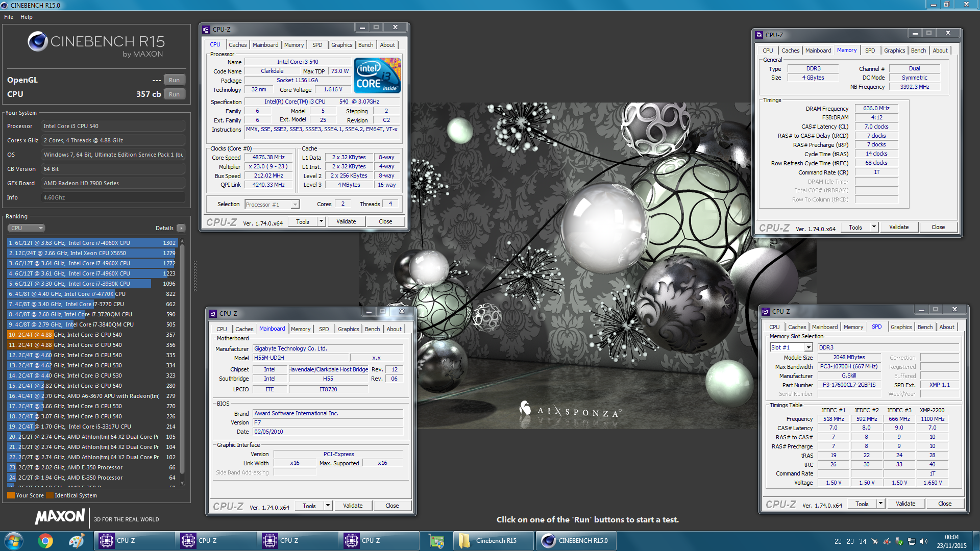Click title icon of CPU-Z Mainboard window
Image resolution: width=980 pixels, height=551 pixels.
213,314
